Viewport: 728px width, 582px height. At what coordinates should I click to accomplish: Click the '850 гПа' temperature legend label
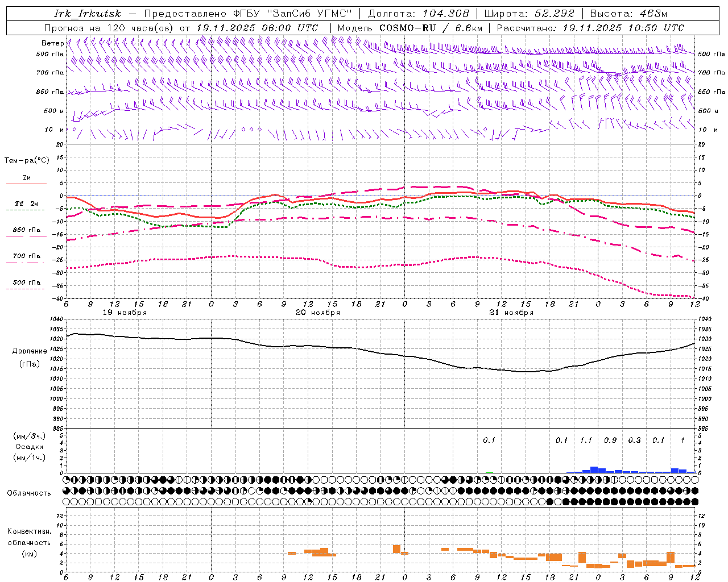(x=27, y=230)
